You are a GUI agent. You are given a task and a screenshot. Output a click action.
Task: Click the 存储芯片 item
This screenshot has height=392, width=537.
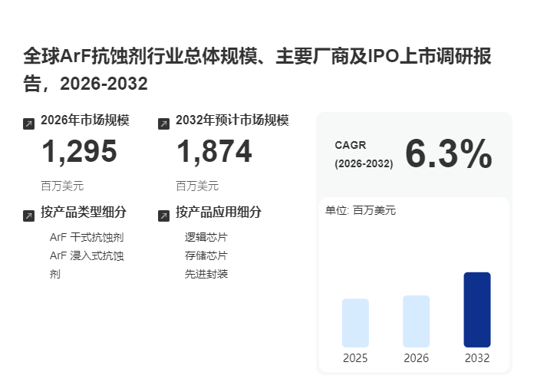click(206, 255)
